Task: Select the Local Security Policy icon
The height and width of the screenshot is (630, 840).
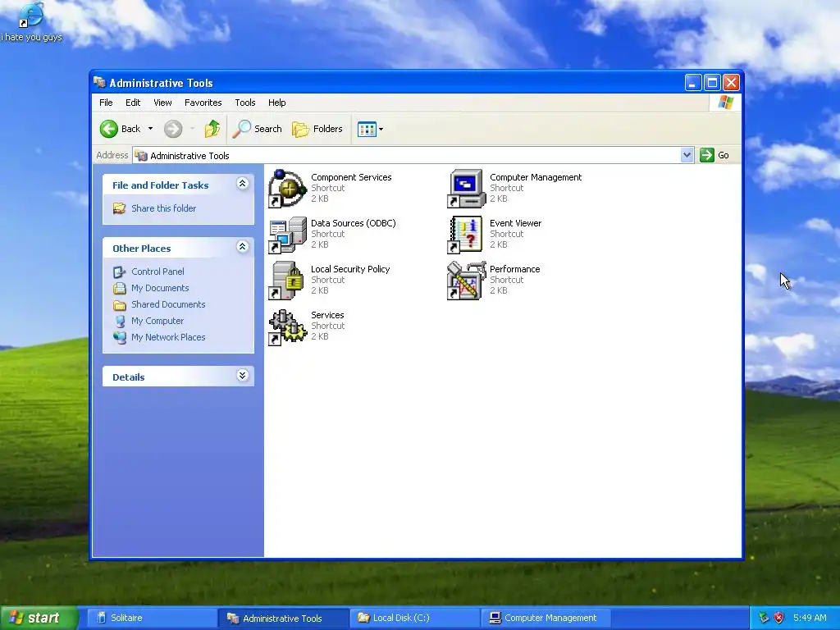Action: (x=288, y=281)
